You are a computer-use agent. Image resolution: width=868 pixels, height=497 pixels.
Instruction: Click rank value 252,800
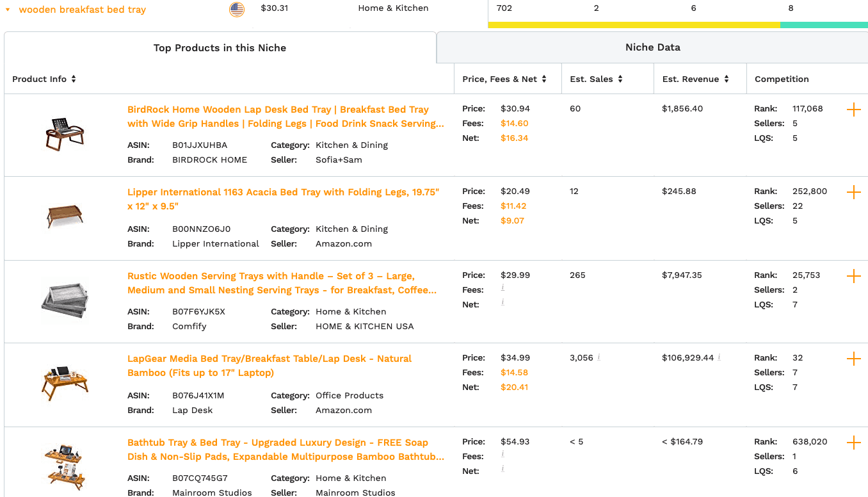click(810, 191)
